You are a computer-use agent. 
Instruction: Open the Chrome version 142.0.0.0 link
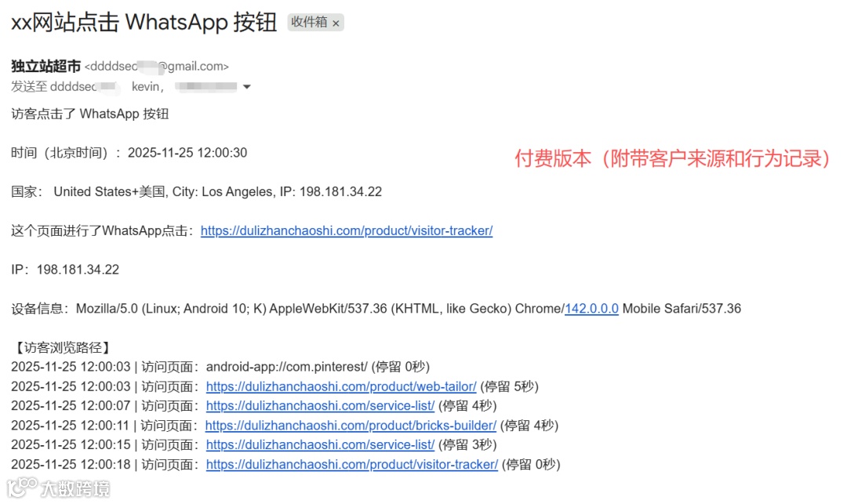tap(591, 309)
